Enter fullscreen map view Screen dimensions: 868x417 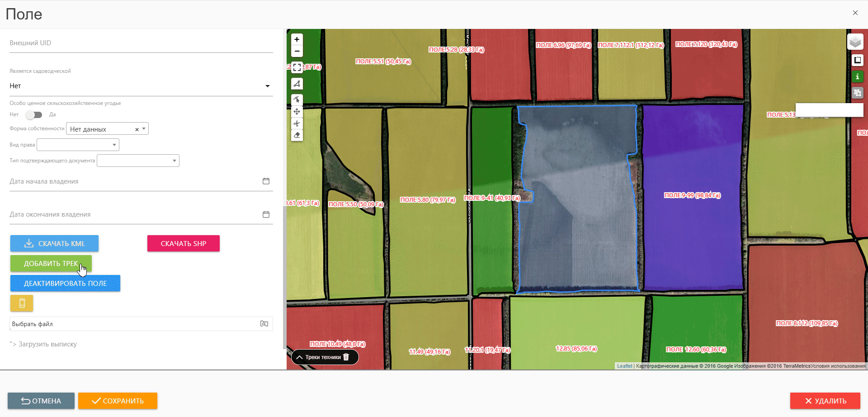pyautogui.click(x=297, y=68)
